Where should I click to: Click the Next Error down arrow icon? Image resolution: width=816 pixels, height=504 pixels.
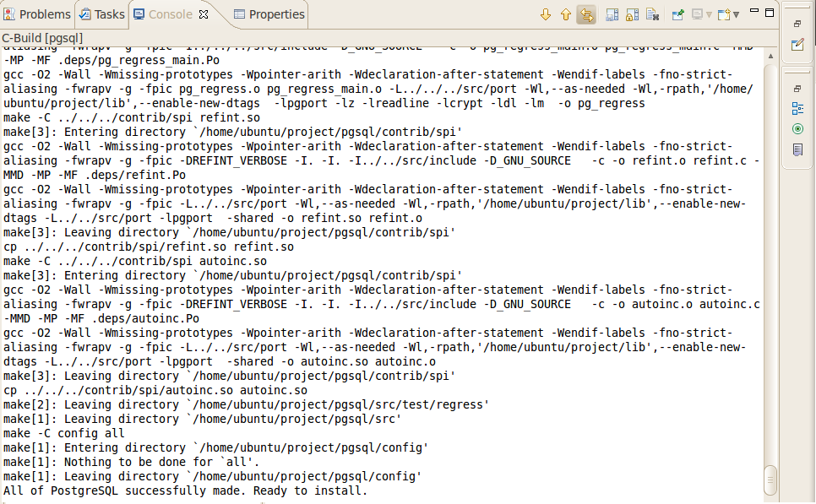(x=545, y=14)
